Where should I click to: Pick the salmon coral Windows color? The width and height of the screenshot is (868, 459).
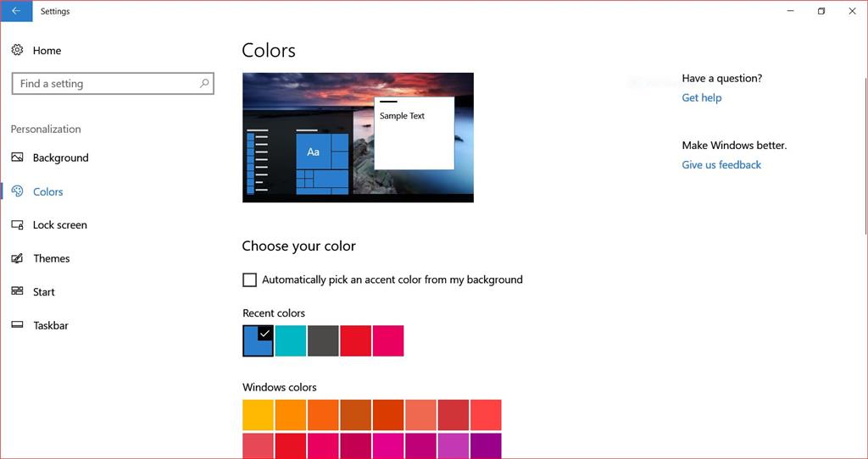pos(420,415)
